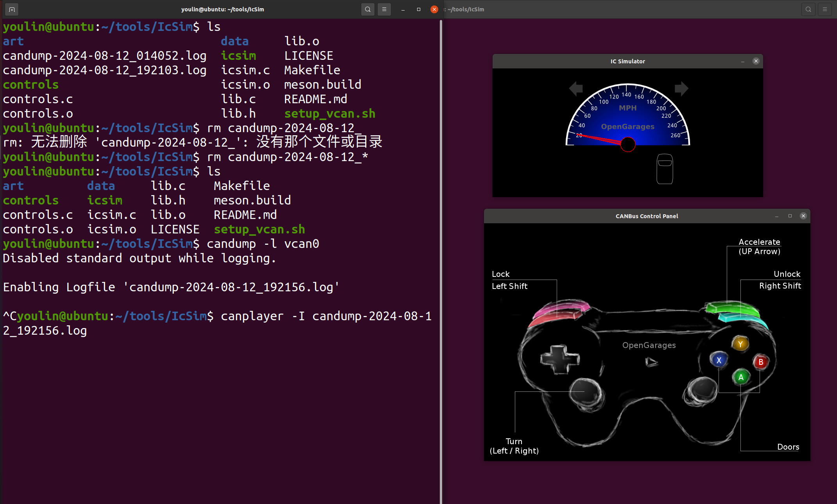Click the red B controller button
The image size is (837, 504).
(x=761, y=362)
